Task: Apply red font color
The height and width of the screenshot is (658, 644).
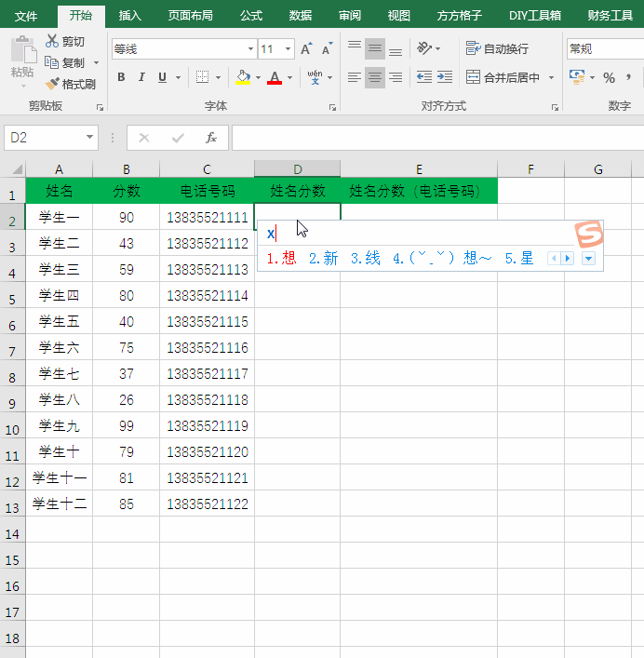Action: [x=275, y=77]
